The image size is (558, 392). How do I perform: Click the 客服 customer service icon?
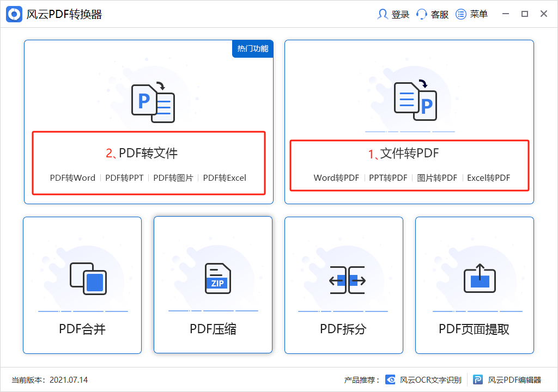(421, 14)
